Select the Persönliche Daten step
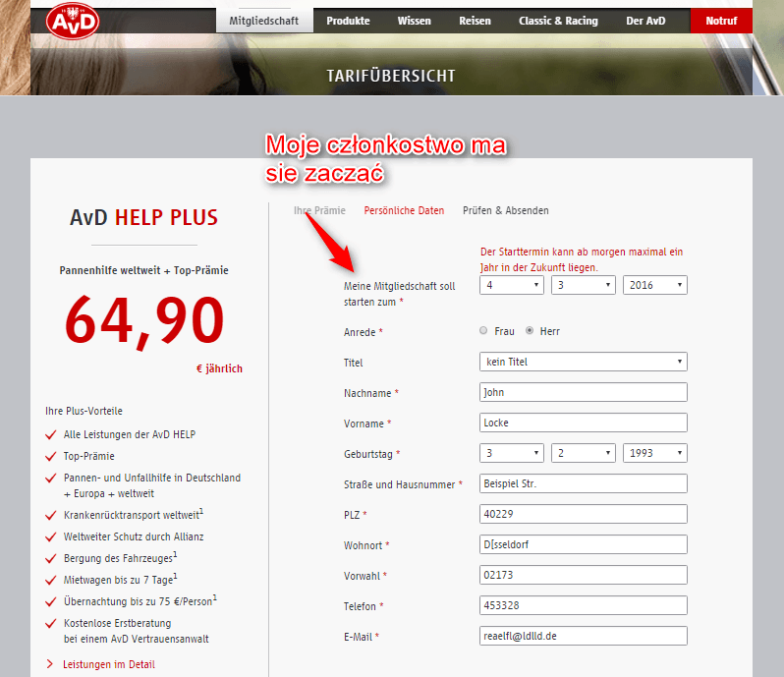 404,210
